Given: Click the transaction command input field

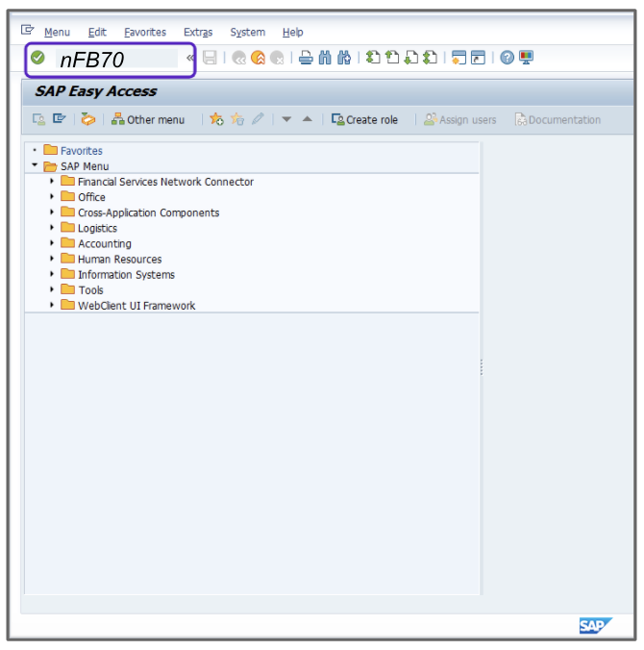Looking at the screenshot, I should coord(115,59).
